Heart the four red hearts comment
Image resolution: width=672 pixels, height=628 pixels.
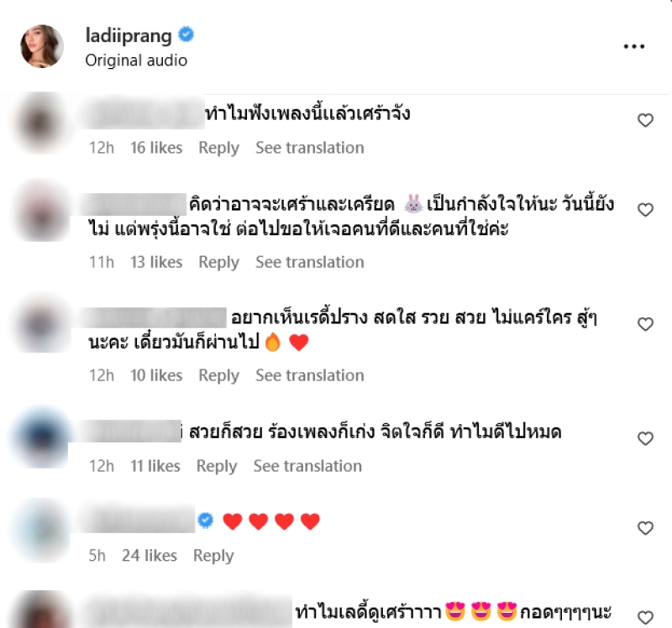click(x=645, y=528)
